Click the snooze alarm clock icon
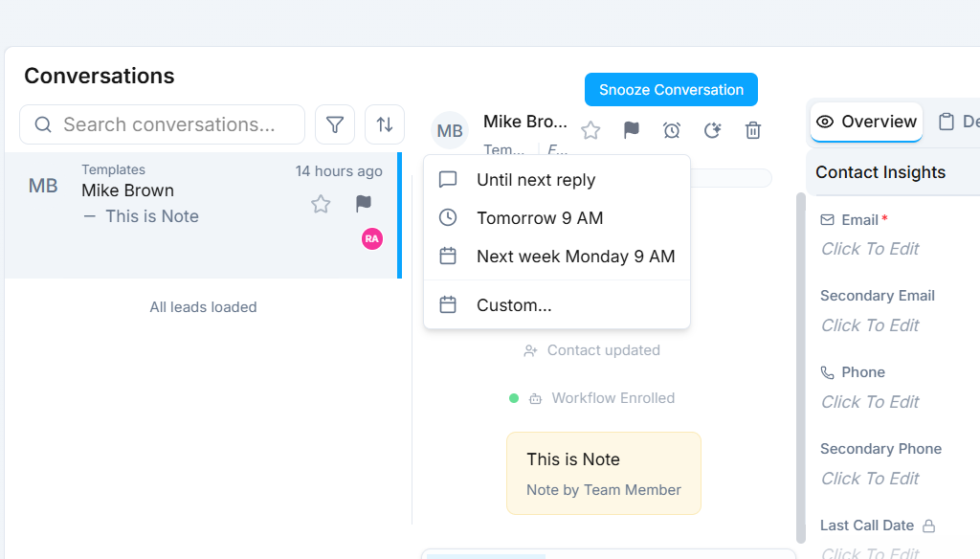This screenshot has height=559, width=980. pos(672,130)
